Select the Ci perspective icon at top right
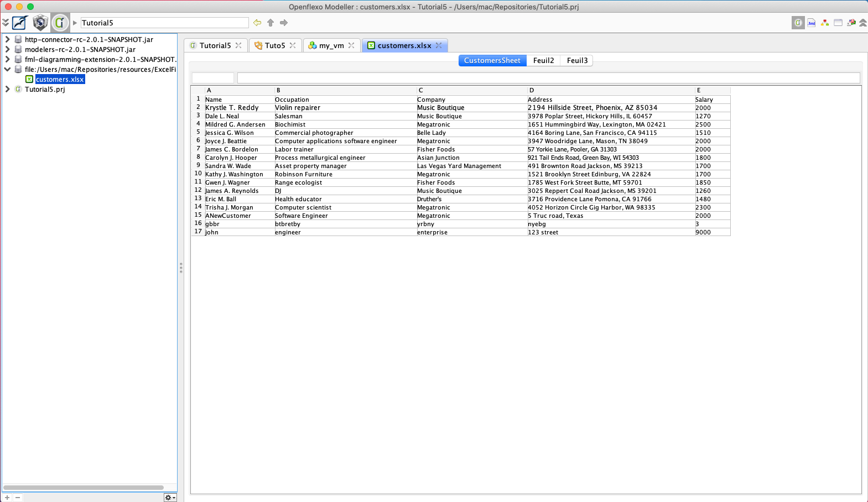This screenshot has width=868, height=502. pyautogui.click(x=798, y=23)
